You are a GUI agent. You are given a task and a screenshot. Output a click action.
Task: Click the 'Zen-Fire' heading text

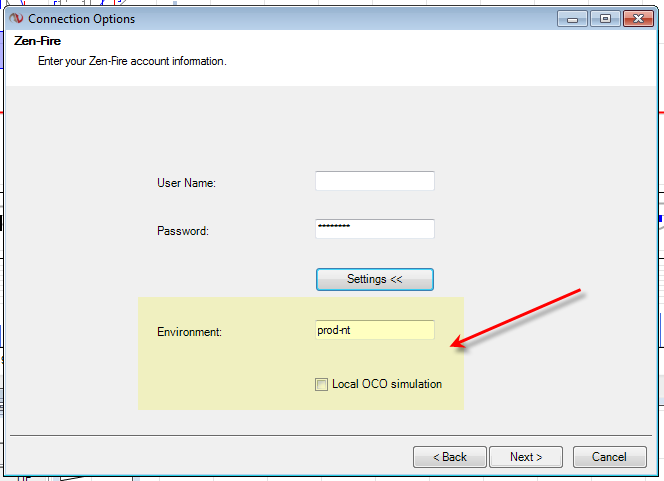coord(37,41)
